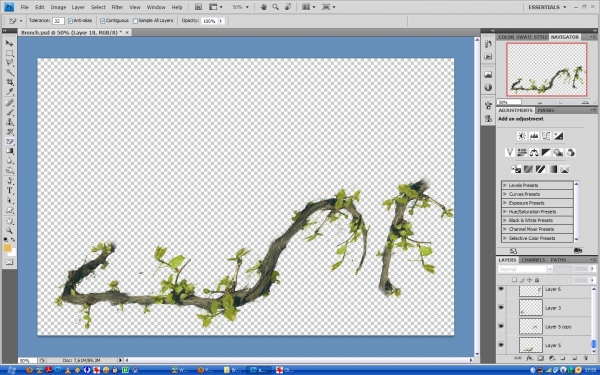Click the Layer 6 thumbnail
600x375 pixels.
pos(531,290)
